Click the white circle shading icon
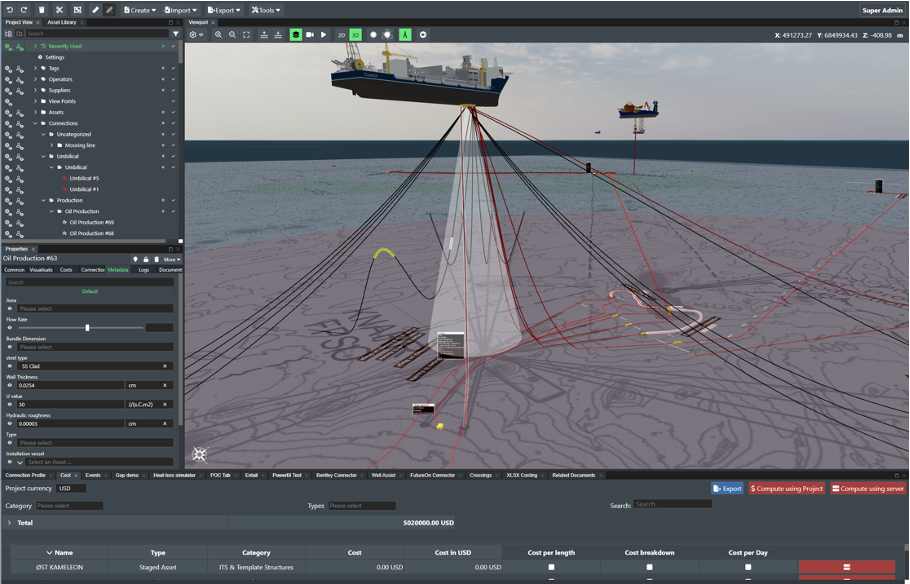 373,35
